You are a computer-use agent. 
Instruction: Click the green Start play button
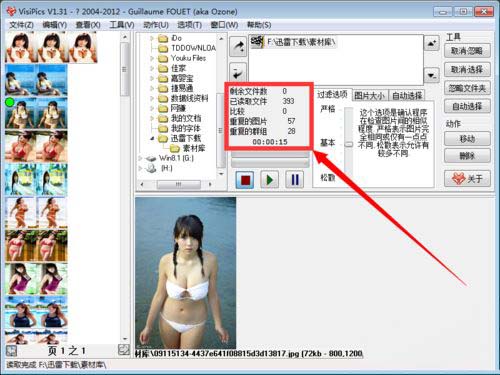pos(269,180)
